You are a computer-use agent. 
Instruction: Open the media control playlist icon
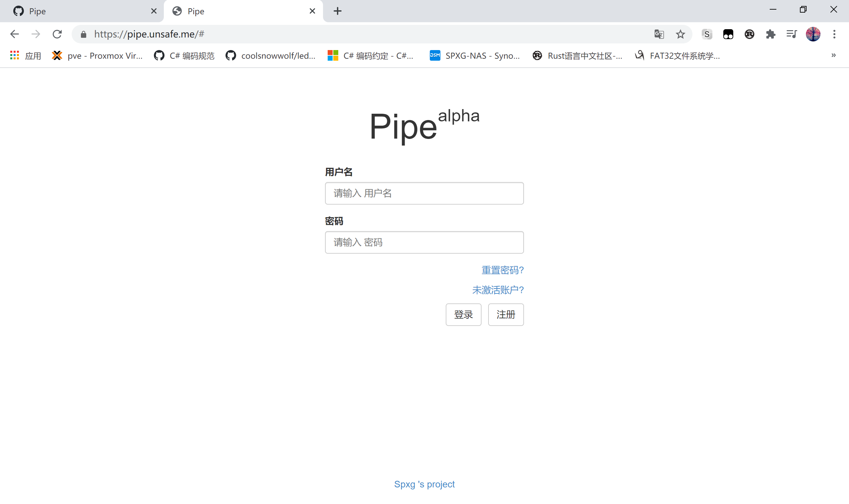click(792, 34)
